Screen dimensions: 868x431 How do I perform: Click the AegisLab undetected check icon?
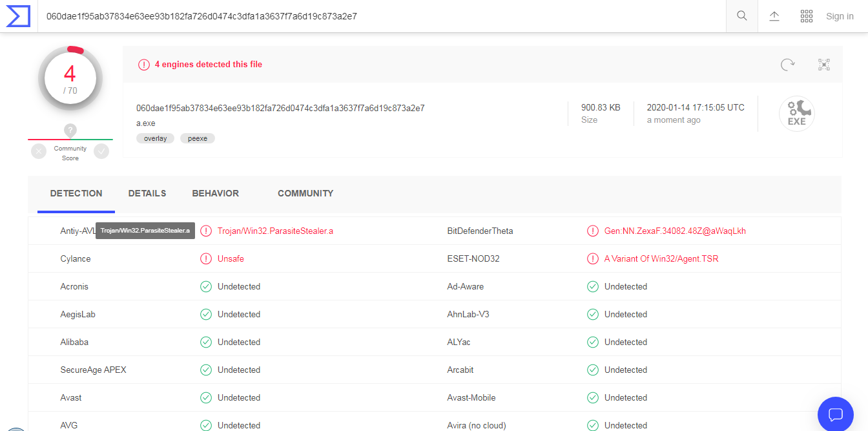[x=206, y=314]
